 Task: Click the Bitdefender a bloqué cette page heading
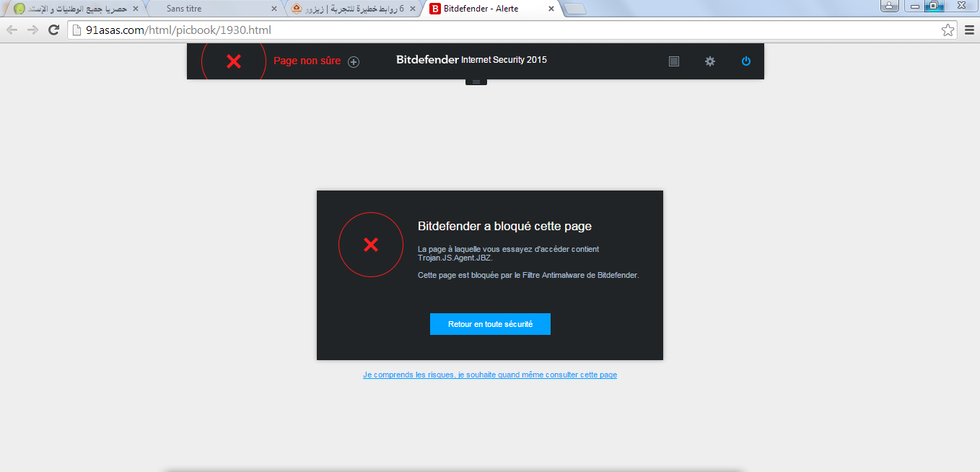[504, 227]
